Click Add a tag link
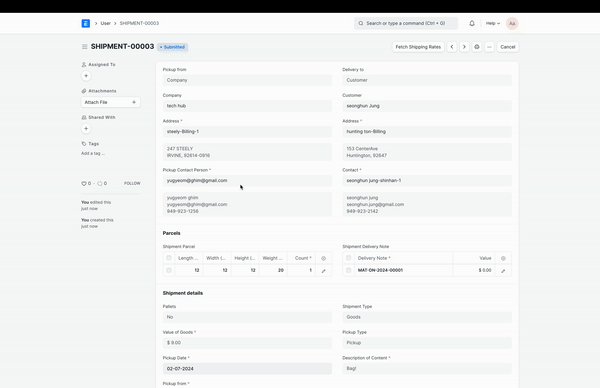This screenshot has width=600, height=388. (93, 153)
